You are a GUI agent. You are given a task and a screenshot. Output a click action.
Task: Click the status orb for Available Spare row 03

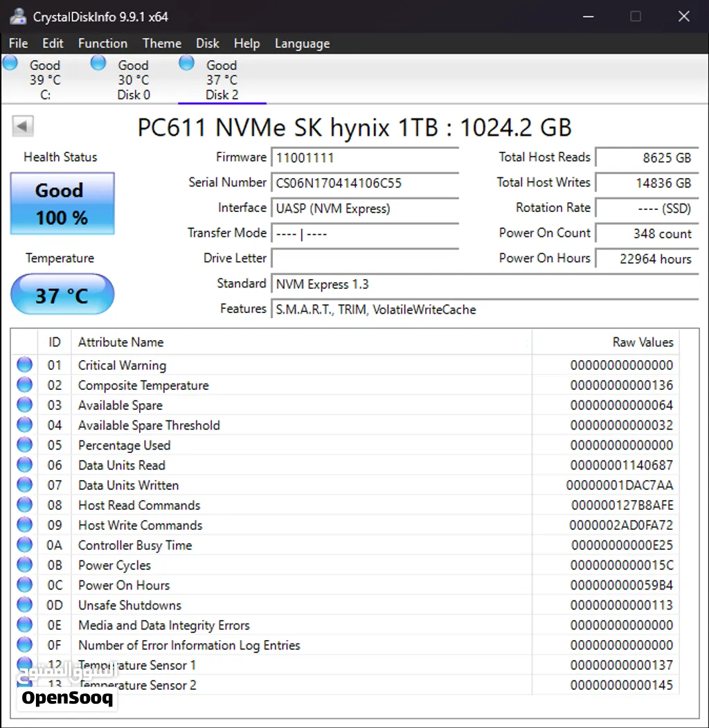point(25,405)
